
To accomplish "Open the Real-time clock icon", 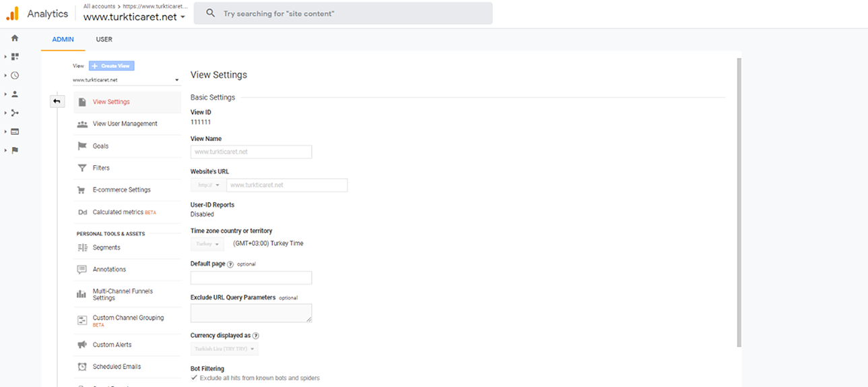I will coord(15,76).
